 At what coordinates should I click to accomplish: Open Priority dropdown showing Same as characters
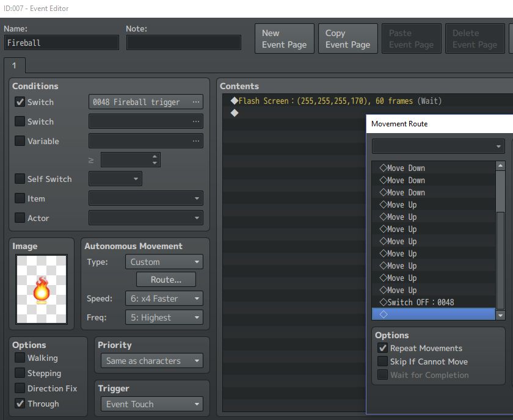pyautogui.click(x=152, y=361)
